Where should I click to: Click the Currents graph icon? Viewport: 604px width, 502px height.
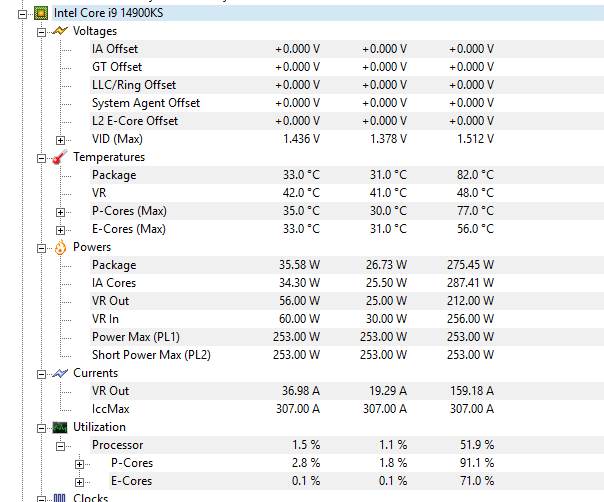click(x=60, y=373)
